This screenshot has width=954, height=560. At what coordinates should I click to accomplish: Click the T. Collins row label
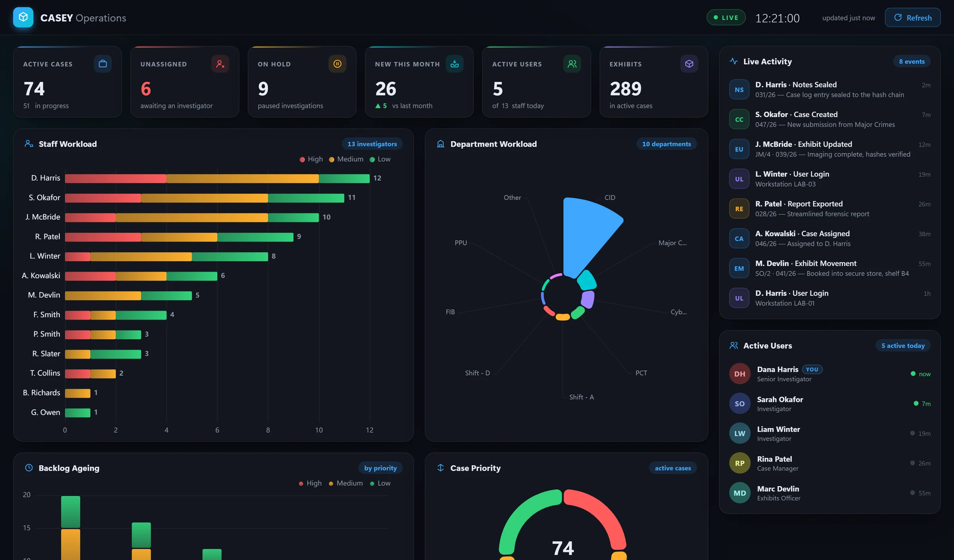coord(45,373)
